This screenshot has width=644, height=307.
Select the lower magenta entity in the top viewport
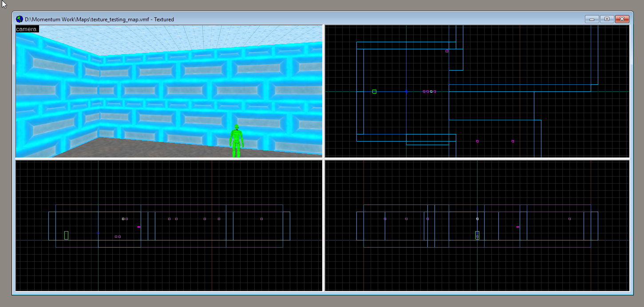(x=477, y=141)
